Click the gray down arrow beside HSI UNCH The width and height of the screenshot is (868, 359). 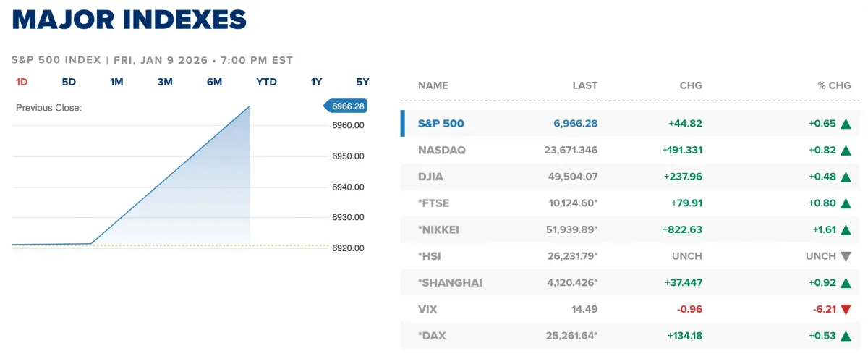(x=846, y=256)
